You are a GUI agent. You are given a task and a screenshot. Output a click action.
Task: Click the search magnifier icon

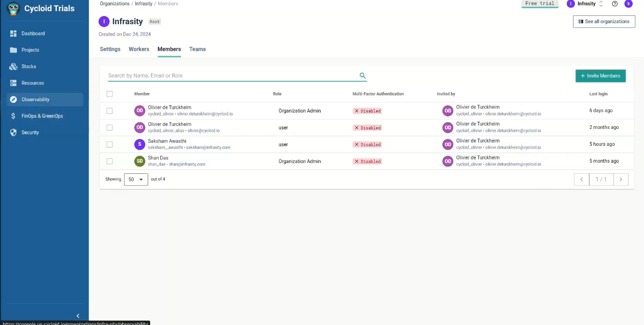[363, 76]
